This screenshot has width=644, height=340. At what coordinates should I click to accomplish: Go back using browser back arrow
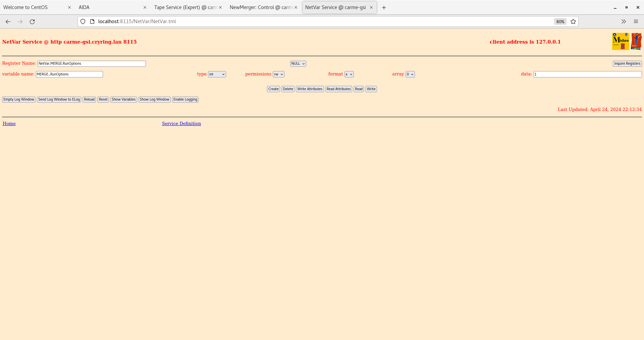pyautogui.click(x=8, y=21)
